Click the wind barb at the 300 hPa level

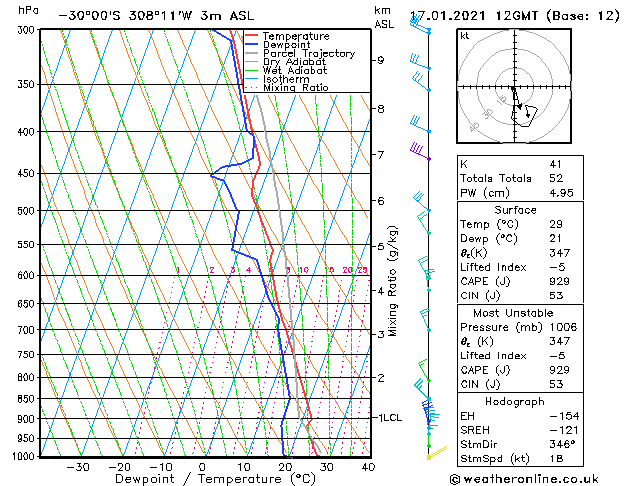(x=420, y=25)
